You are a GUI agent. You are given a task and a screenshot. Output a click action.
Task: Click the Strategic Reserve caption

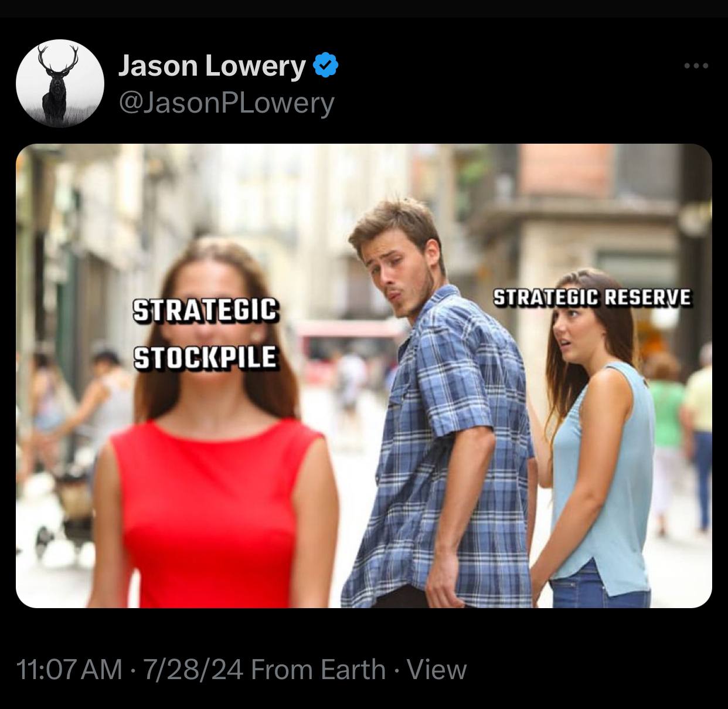point(592,297)
